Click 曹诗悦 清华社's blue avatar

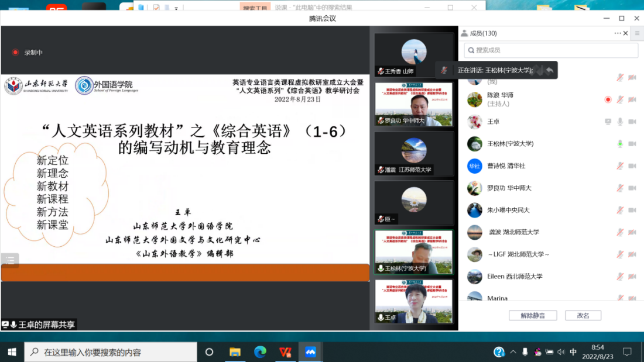474,166
